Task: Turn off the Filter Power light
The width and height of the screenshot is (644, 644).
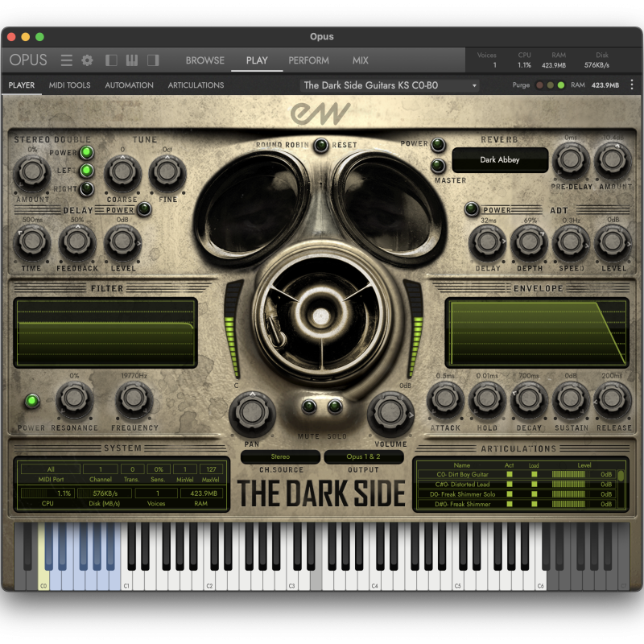Action: pos(32,401)
